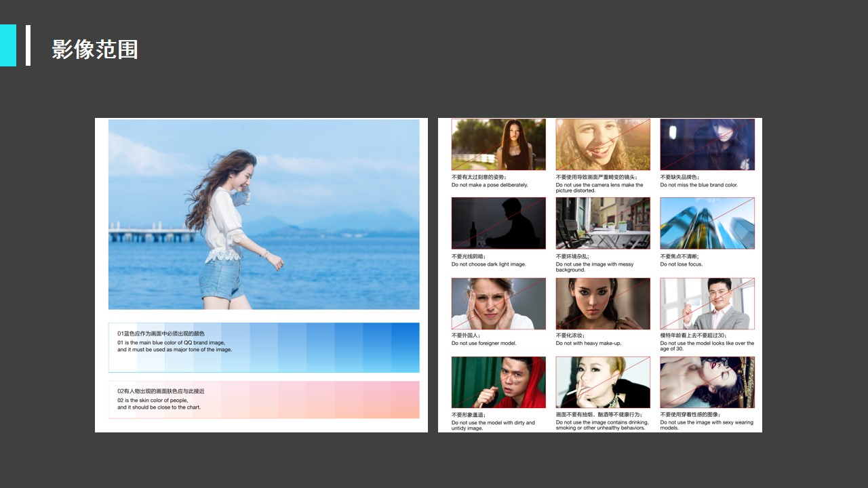
Task: Click text '01蓝色应作为画面中必须出现的颜色'
Action: coord(161,333)
